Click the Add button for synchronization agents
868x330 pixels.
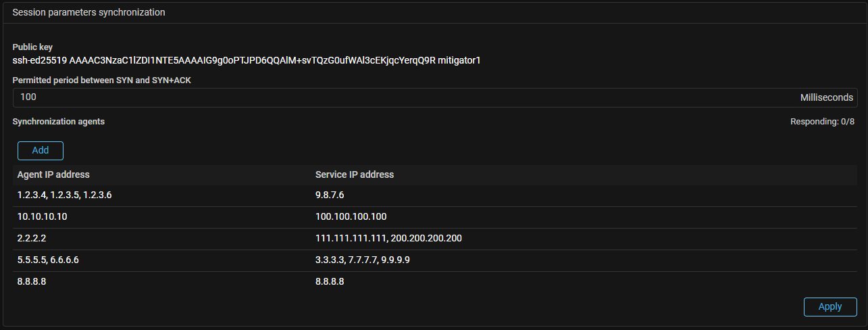point(41,150)
